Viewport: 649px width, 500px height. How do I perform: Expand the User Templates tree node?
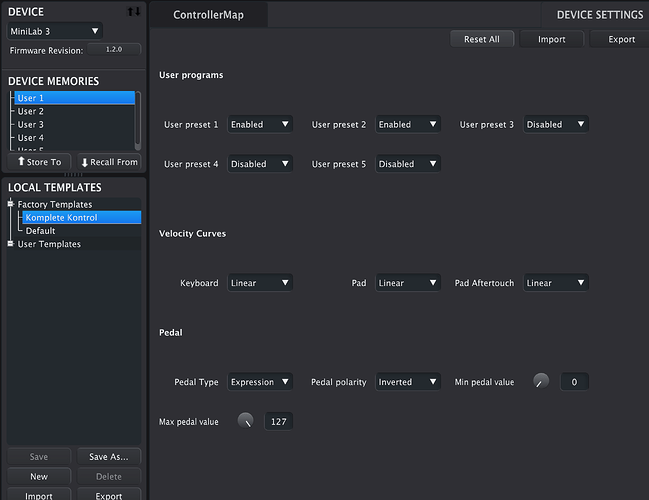(11, 244)
